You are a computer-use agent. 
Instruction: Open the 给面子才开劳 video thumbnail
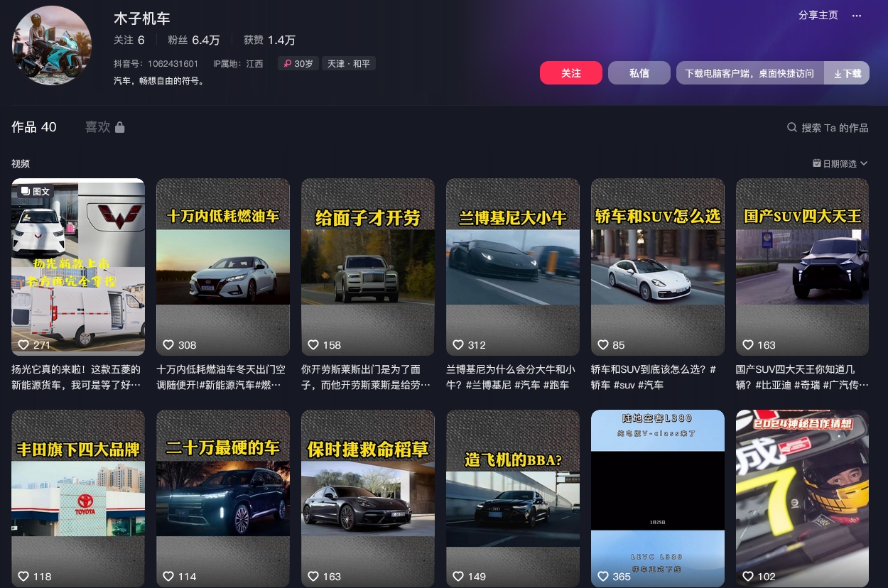[x=368, y=267]
